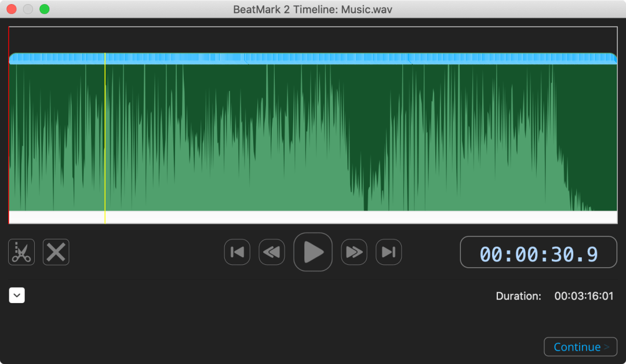Viewport: 626px width, 364px height.
Task: Click the rewind button
Action: [272, 252]
